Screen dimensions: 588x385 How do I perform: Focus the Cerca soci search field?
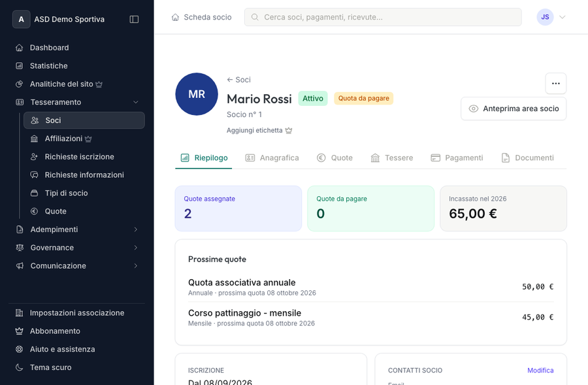pyautogui.click(x=383, y=17)
